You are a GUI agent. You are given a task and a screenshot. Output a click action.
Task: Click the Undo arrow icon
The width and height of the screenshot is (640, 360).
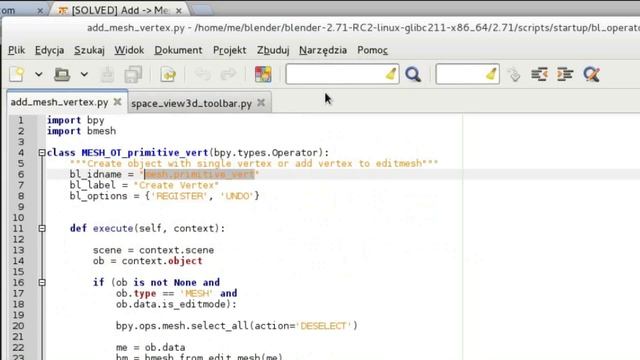[x=202, y=74]
